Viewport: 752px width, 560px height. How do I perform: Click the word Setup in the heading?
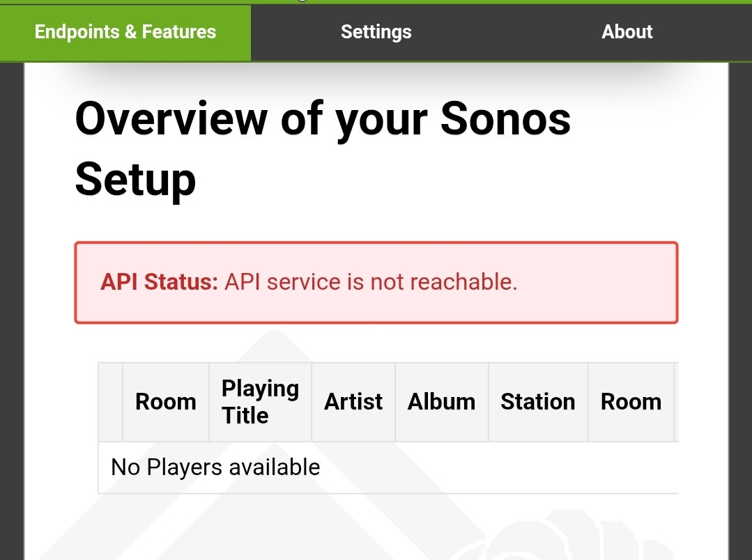coord(135,179)
